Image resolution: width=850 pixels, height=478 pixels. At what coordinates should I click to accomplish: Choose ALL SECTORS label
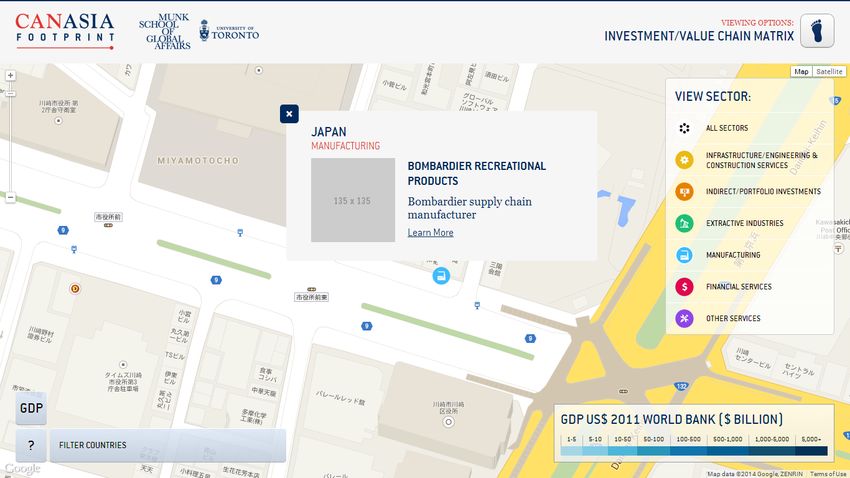(x=727, y=128)
